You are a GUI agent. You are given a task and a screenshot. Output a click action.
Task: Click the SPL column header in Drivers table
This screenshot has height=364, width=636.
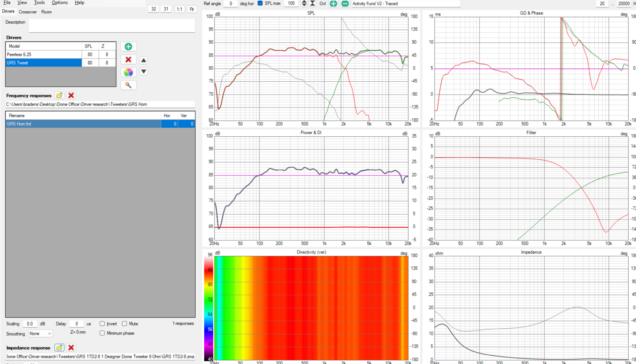coord(90,46)
